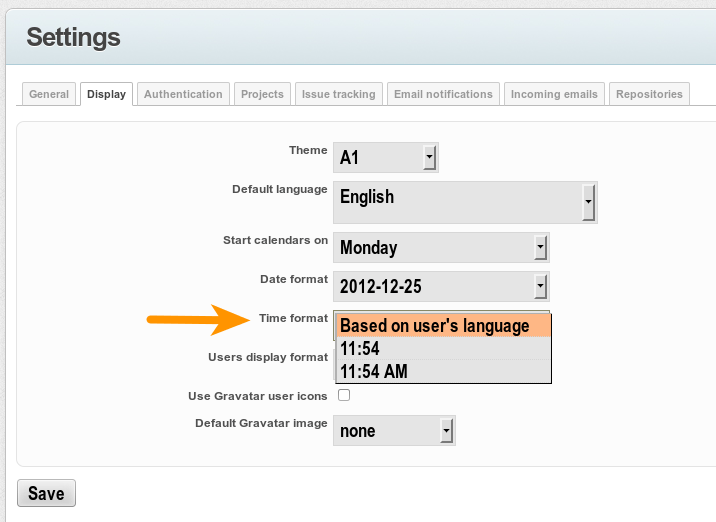The width and height of the screenshot is (716, 522).
Task: Switch to the General tab
Action: coord(49,94)
